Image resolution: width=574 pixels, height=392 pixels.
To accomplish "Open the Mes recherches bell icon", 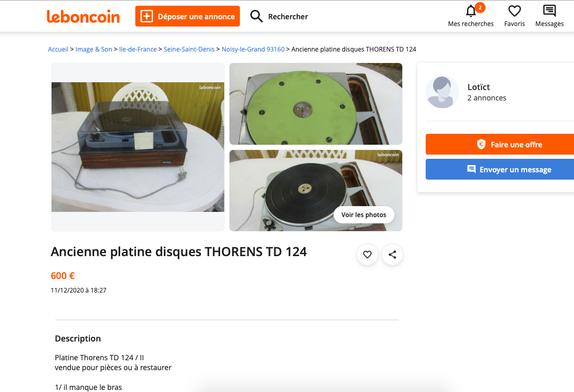I will (x=471, y=11).
